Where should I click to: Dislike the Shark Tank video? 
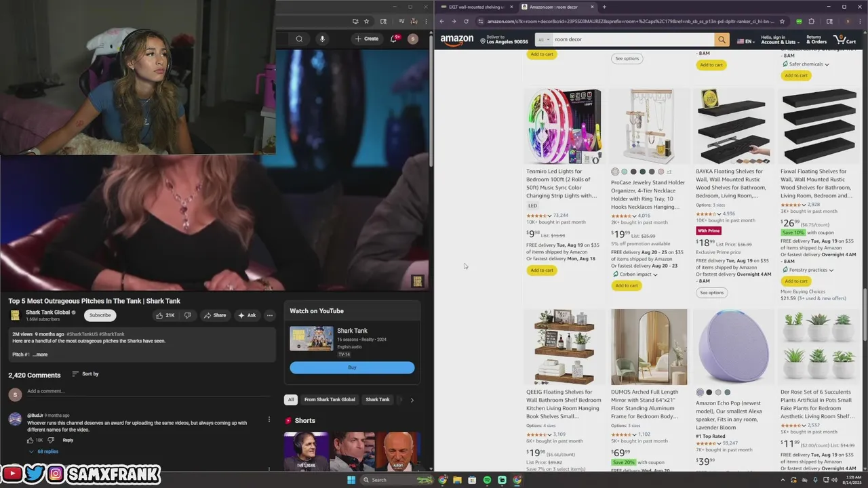[187, 315]
